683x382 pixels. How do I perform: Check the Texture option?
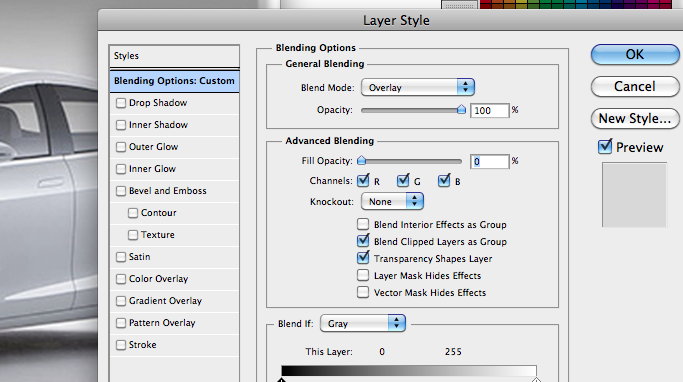[133, 235]
